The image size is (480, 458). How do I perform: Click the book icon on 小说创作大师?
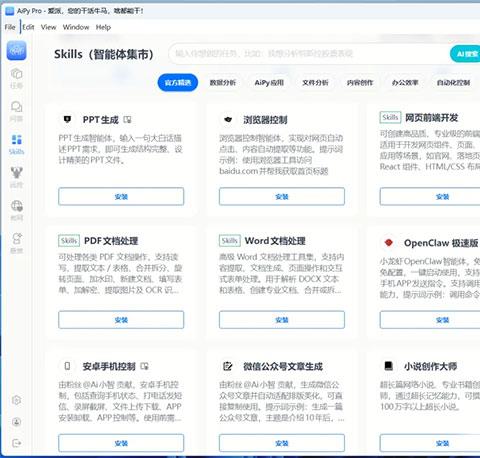tap(389, 366)
